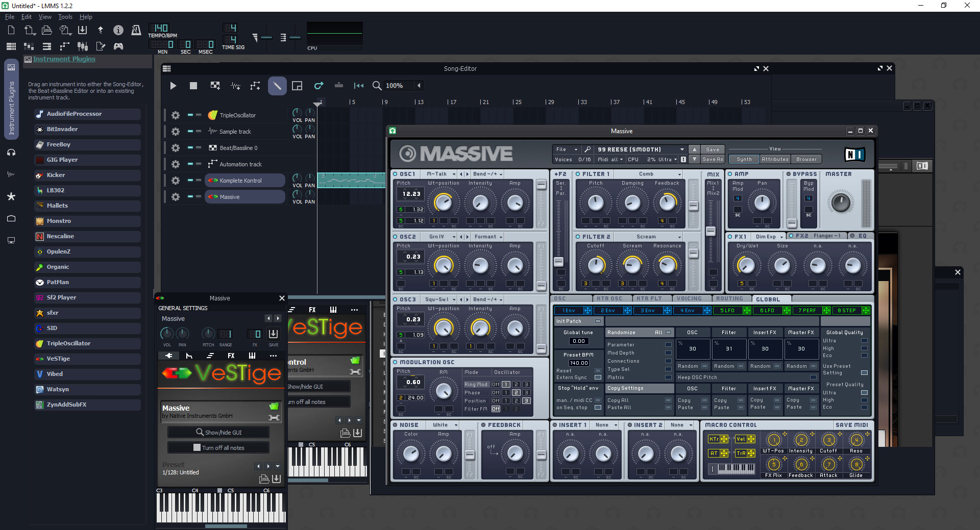Click the Preset BPM value field
980x530 pixels.
coord(579,363)
